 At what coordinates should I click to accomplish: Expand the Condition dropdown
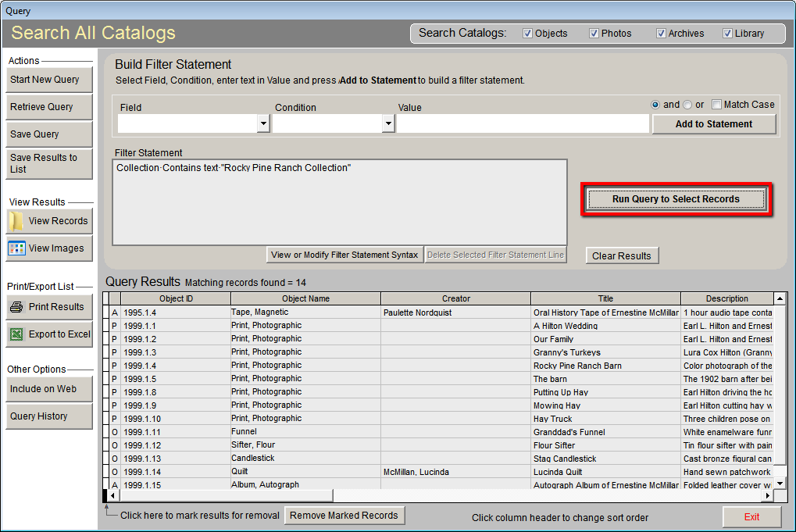pos(388,124)
